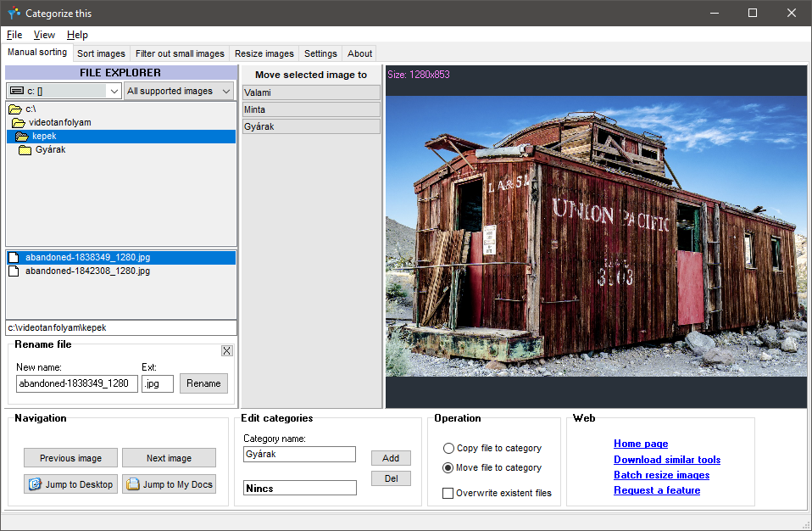Screen dimensions: 812x531
Task: Switch to the Resize images tab
Action: [264, 53]
